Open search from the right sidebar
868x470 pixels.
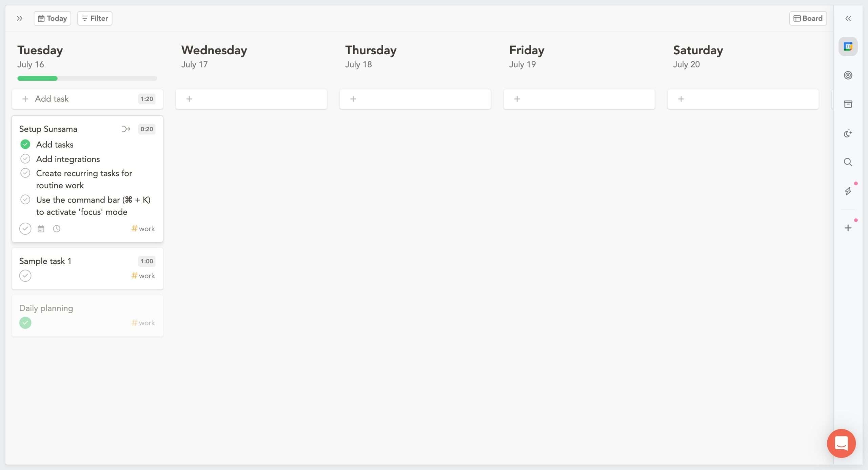click(x=848, y=162)
